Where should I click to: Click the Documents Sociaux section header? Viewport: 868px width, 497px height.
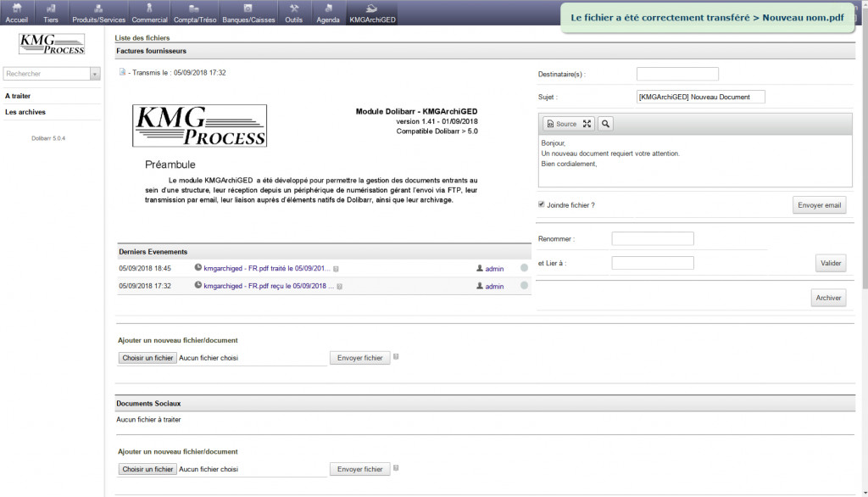click(485, 404)
